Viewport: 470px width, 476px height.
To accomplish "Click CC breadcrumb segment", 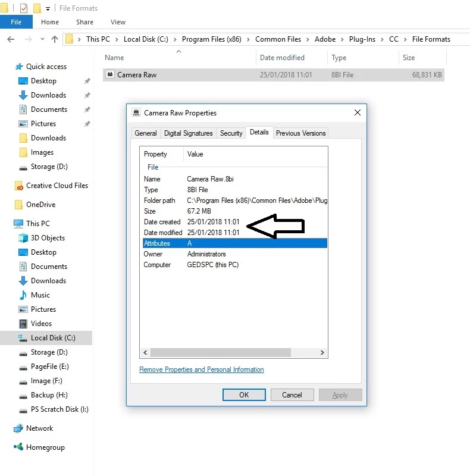I will click(x=393, y=39).
